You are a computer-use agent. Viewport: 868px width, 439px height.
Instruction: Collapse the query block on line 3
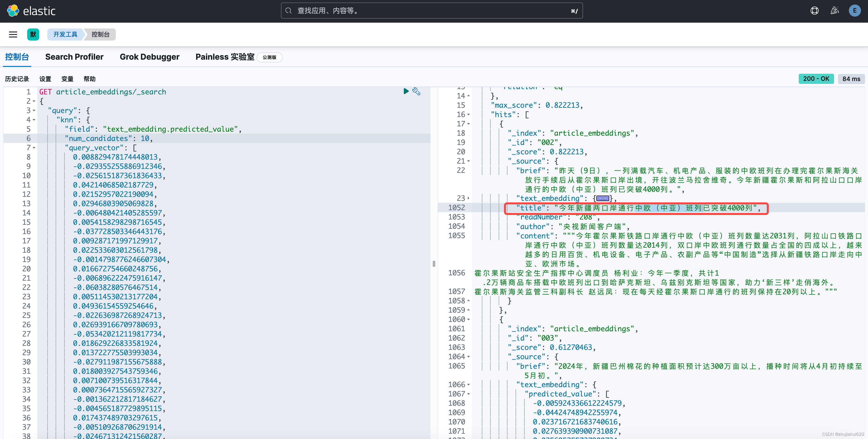tap(34, 111)
